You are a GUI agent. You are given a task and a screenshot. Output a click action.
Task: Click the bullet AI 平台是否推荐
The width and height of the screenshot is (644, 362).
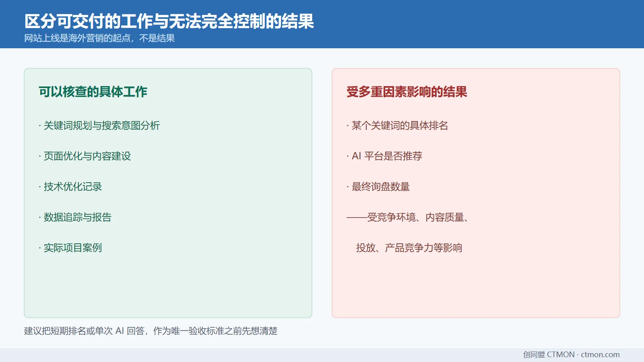[x=384, y=156]
